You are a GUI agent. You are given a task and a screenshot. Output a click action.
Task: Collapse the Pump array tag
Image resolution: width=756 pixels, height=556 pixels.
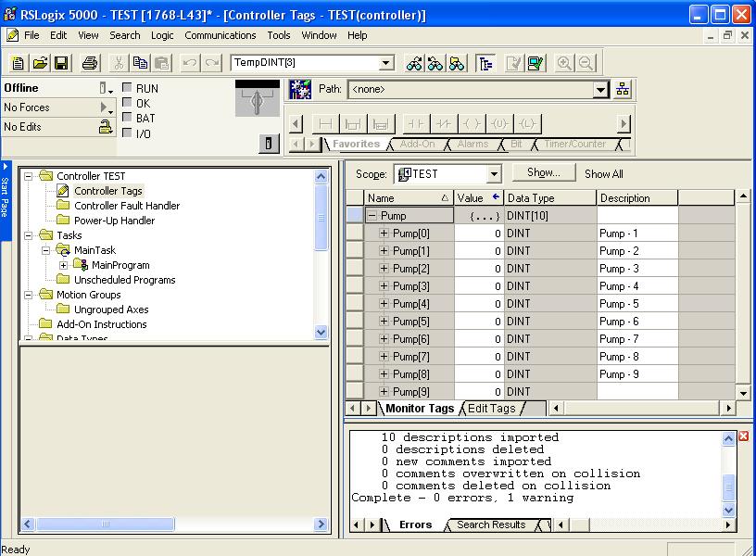click(x=372, y=216)
